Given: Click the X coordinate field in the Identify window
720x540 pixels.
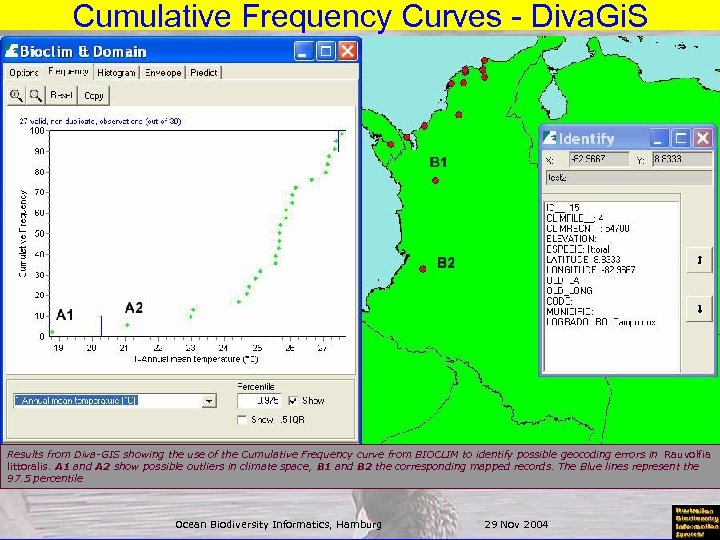Looking at the screenshot, I should coord(599,159).
